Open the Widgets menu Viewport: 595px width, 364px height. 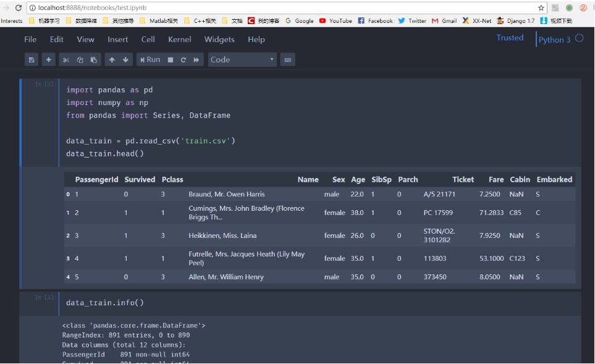[219, 39]
